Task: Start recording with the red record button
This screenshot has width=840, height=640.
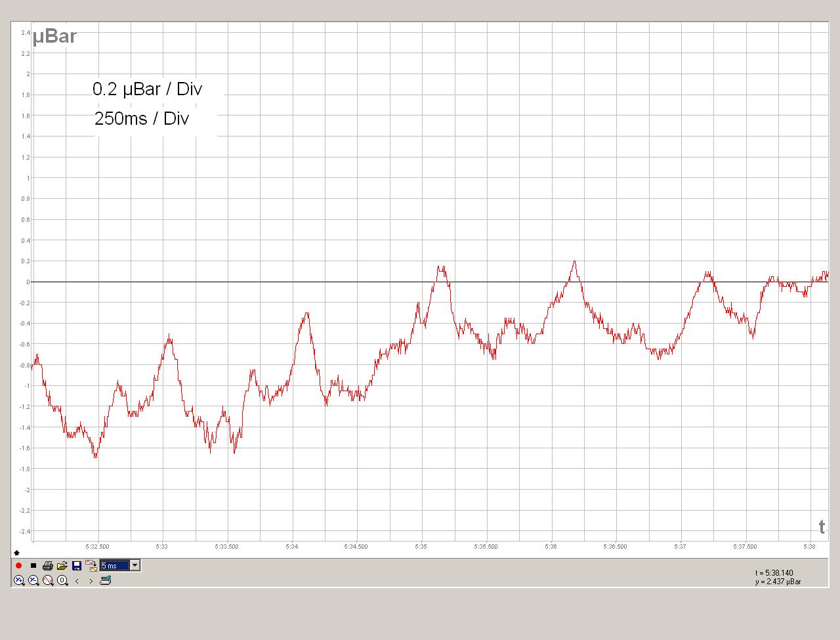Action: coord(19,566)
